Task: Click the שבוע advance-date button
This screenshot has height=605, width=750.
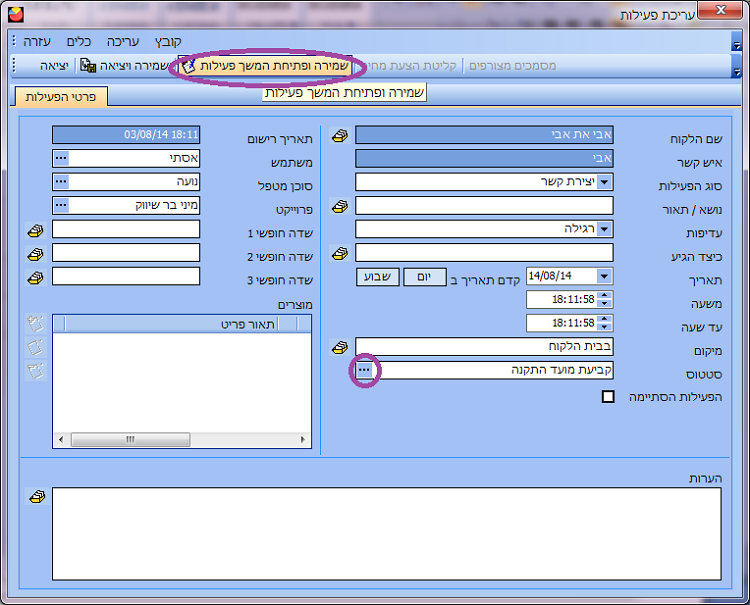Action: click(377, 277)
